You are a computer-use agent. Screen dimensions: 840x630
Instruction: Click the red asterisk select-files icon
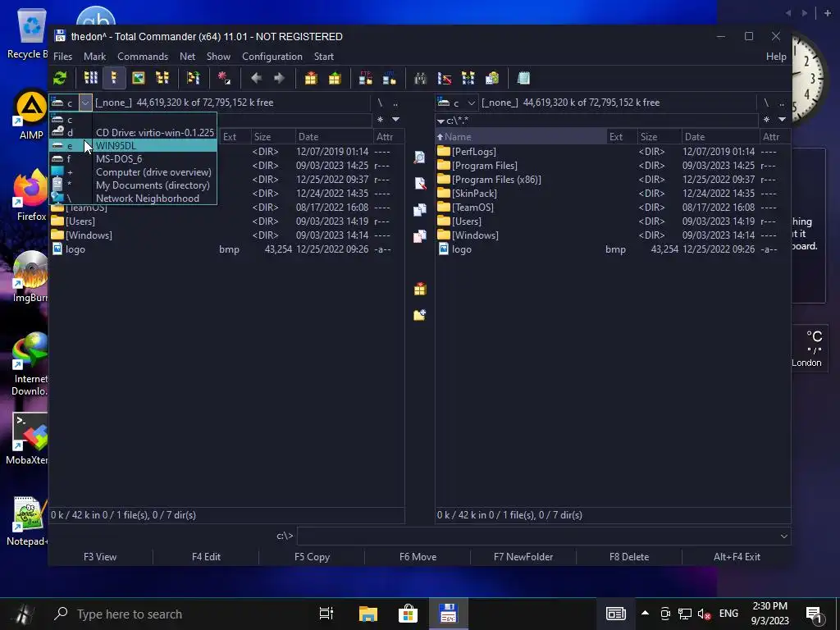pyautogui.click(x=224, y=78)
